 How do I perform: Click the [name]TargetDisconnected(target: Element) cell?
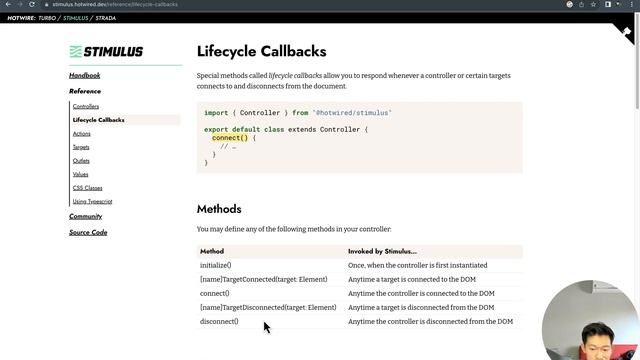(x=268, y=307)
